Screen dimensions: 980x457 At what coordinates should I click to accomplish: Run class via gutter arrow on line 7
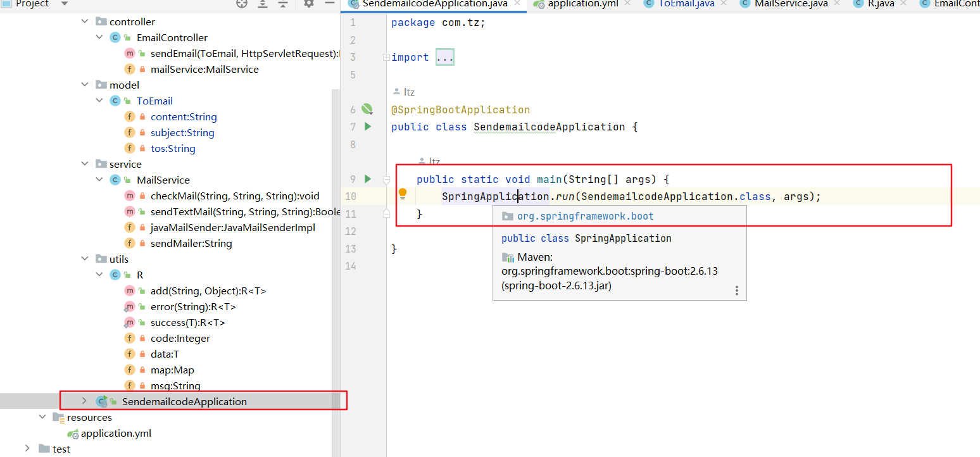pyautogui.click(x=368, y=127)
